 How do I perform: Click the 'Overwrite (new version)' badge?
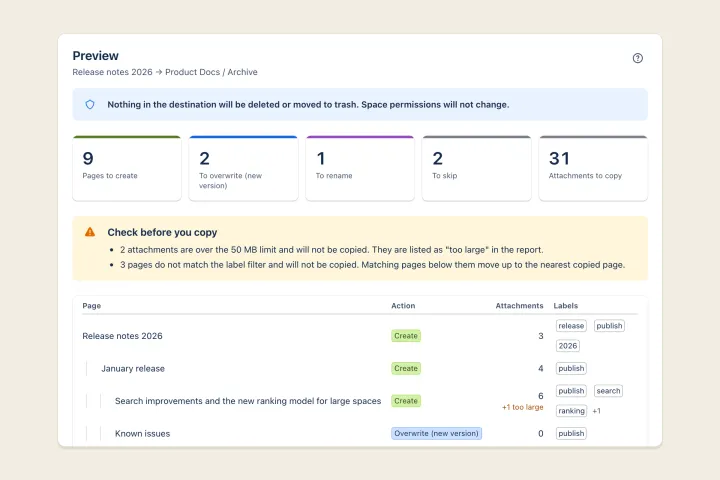pyautogui.click(x=436, y=434)
